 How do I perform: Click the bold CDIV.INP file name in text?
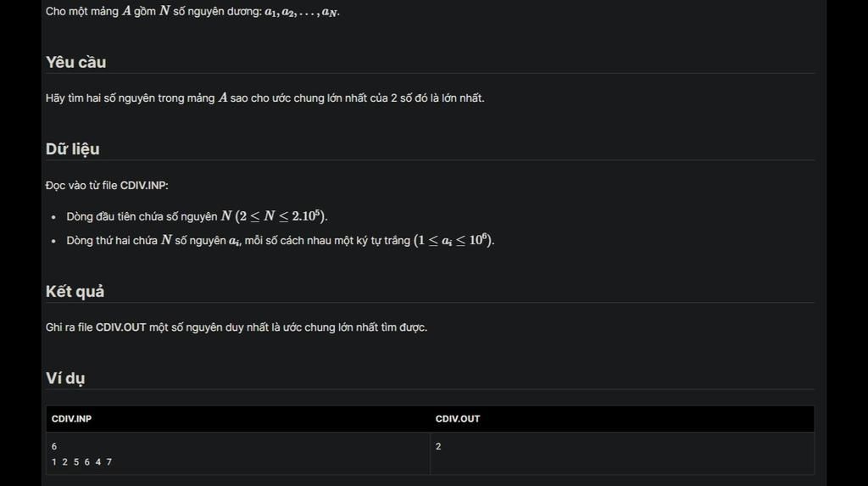(142, 186)
